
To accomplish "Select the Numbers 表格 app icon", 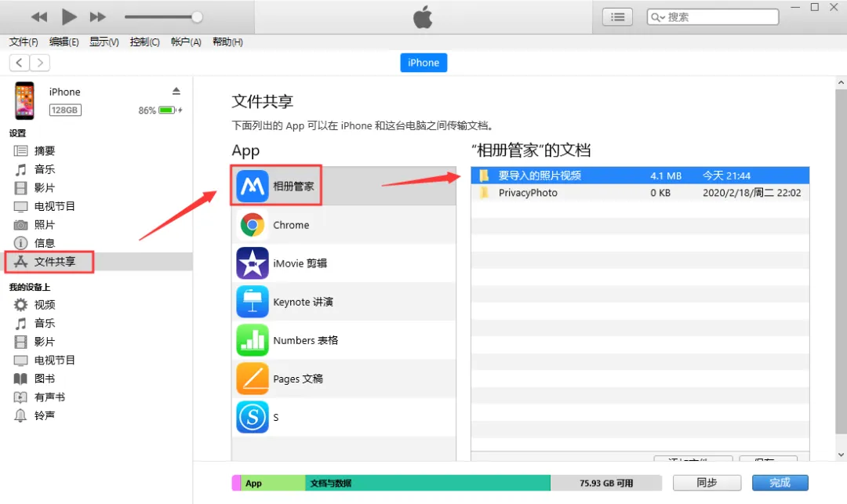I will click(253, 340).
